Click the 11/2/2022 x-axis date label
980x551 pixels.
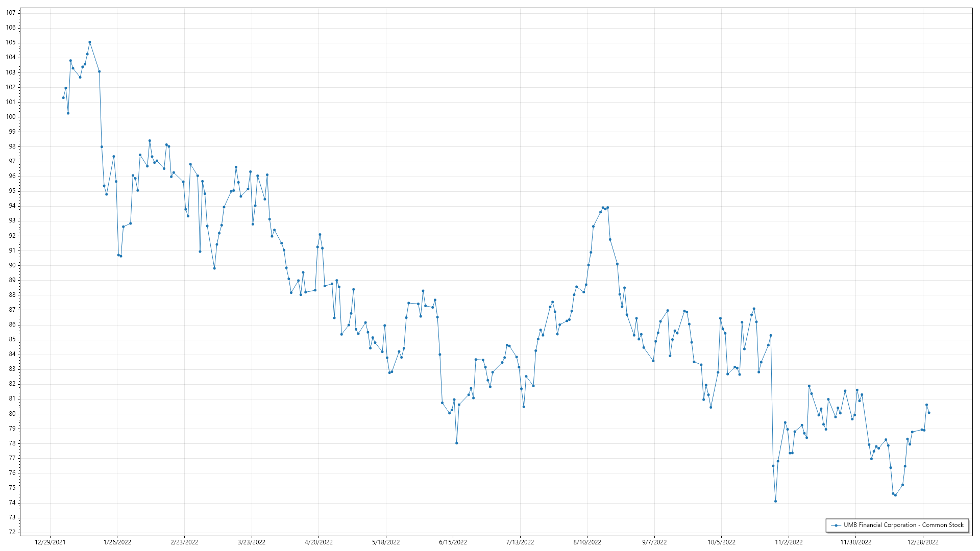pos(789,542)
